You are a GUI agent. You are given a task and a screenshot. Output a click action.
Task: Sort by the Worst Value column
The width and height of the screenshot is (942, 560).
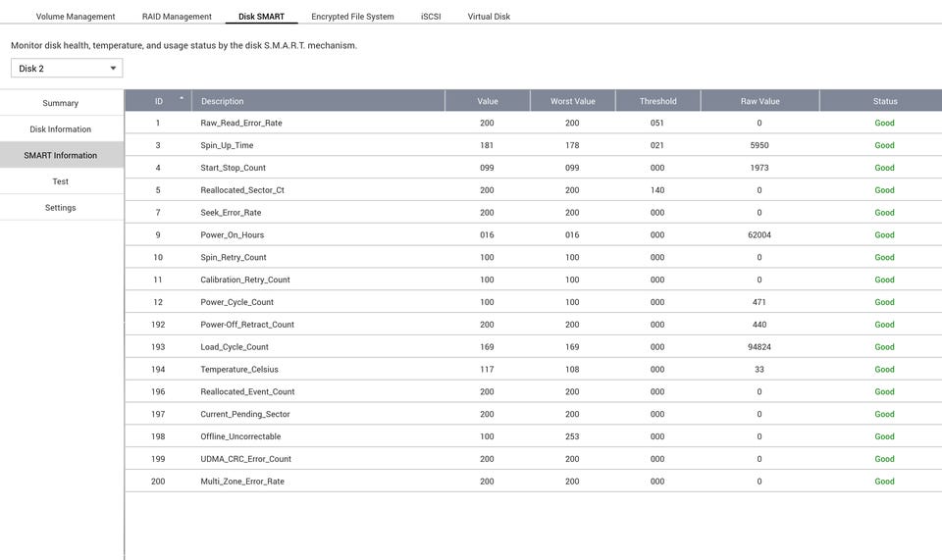(x=572, y=101)
